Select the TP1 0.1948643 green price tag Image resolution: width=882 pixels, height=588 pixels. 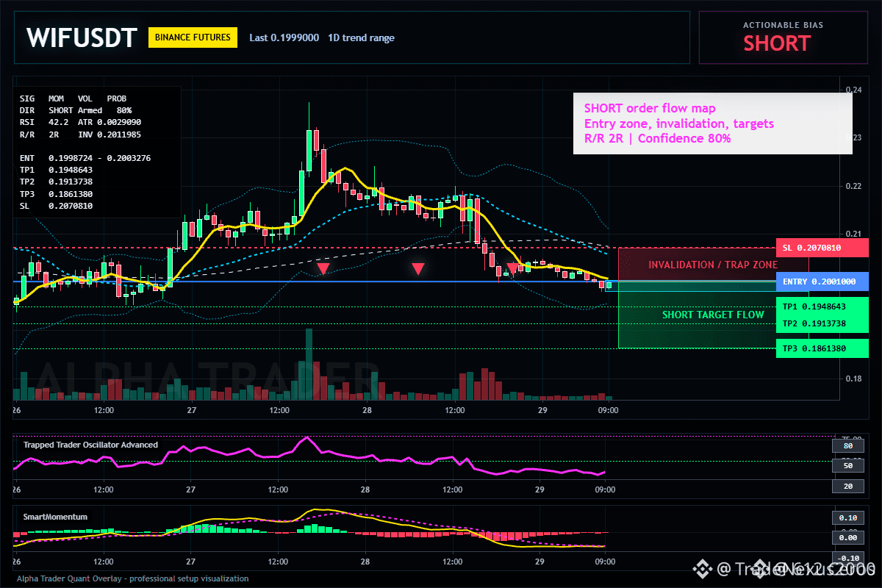(x=822, y=306)
